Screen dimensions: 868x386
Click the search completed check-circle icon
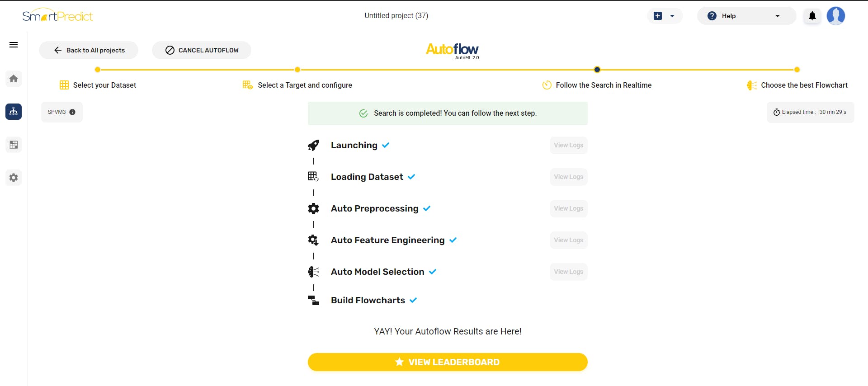[363, 113]
